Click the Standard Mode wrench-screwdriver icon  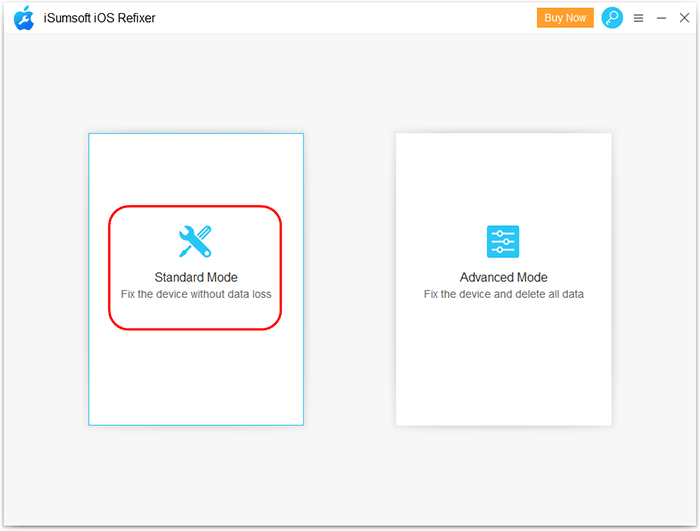[195, 242]
